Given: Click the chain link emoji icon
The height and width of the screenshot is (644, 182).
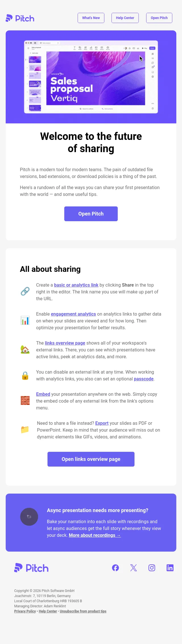Looking at the screenshot, I should pos(25,291).
